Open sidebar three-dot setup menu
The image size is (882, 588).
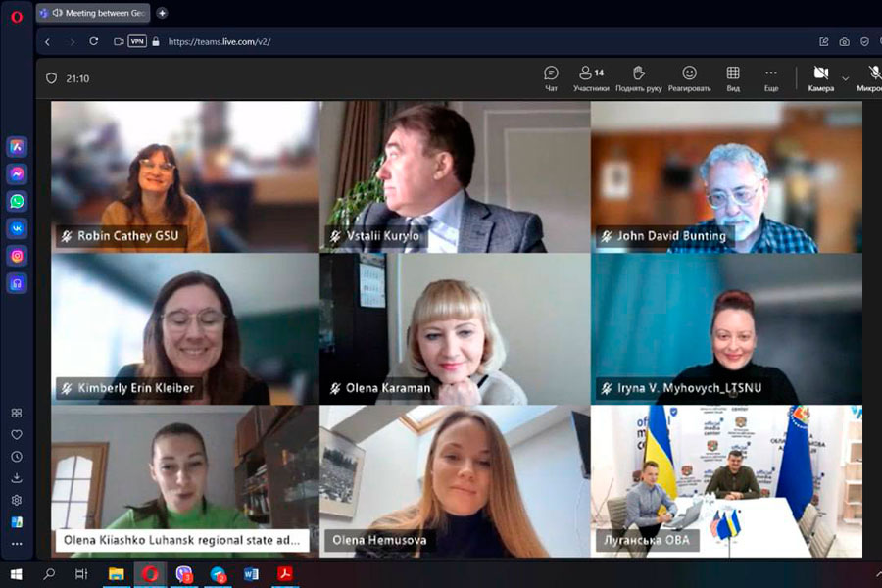point(17,544)
